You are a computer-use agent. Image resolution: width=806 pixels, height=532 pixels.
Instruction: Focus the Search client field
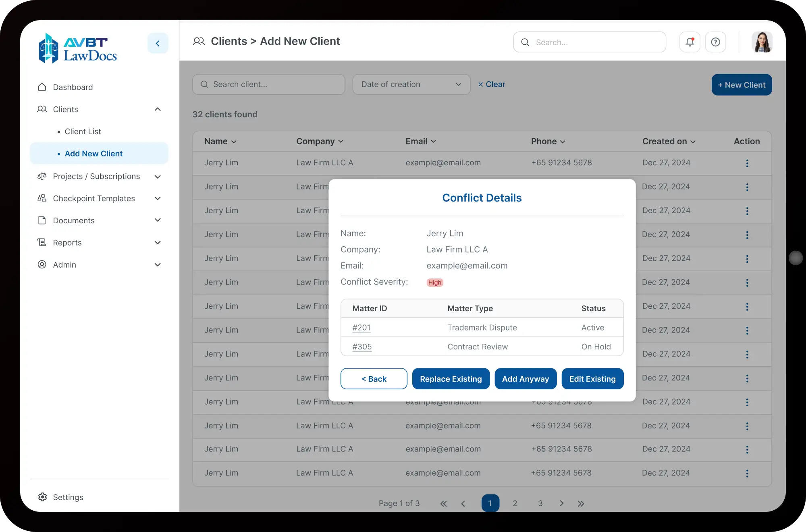269,84
